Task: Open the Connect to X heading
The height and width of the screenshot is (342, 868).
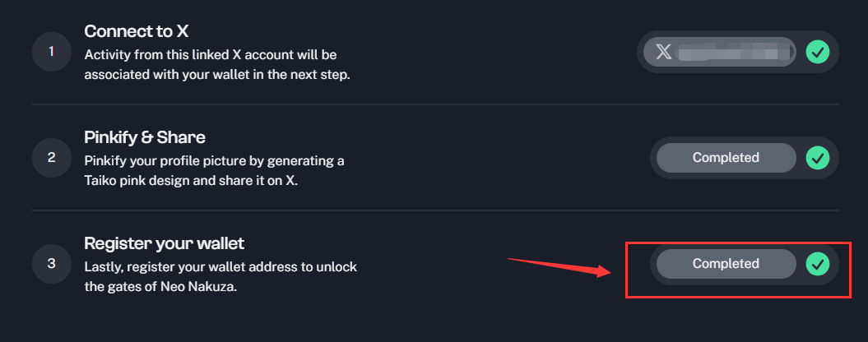Action: click(x=137, y=31)
